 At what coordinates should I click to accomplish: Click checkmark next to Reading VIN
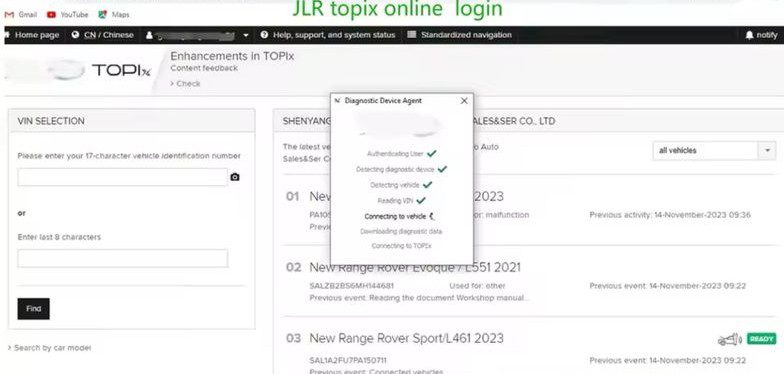click(420, 200)
